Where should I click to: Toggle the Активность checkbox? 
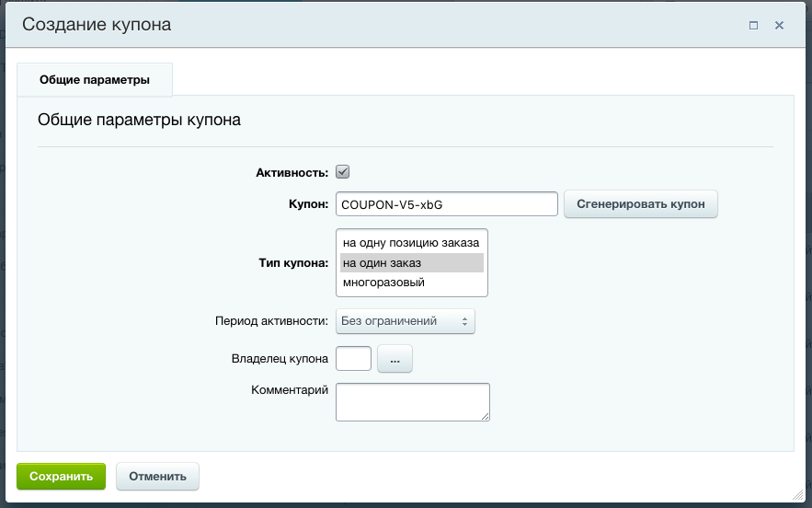(343, 171)
